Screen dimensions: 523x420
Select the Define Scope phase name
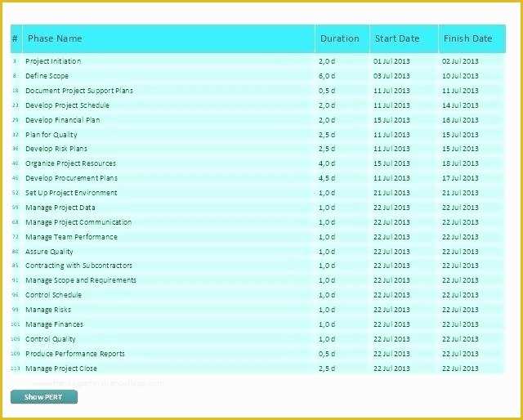[x=47, y=76]
